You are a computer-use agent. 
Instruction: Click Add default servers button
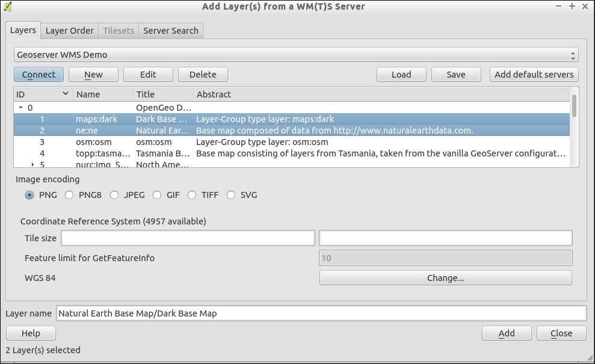[534, 75]
